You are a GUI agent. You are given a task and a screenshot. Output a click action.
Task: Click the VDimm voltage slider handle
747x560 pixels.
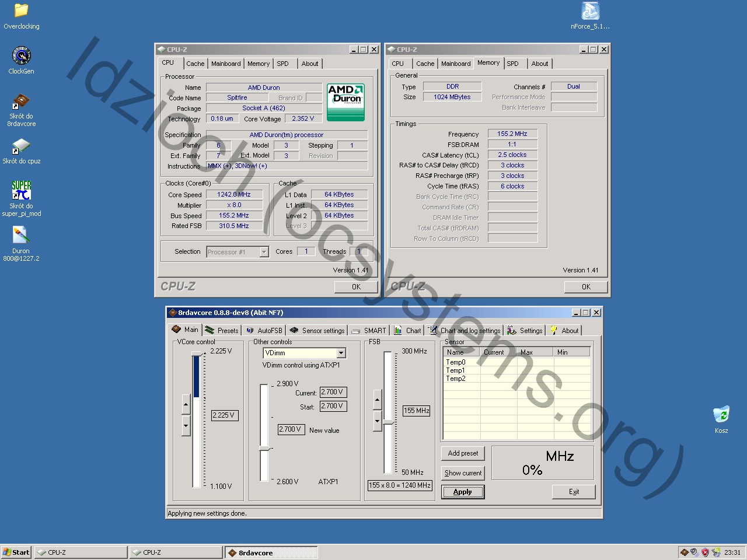[265, 448]
